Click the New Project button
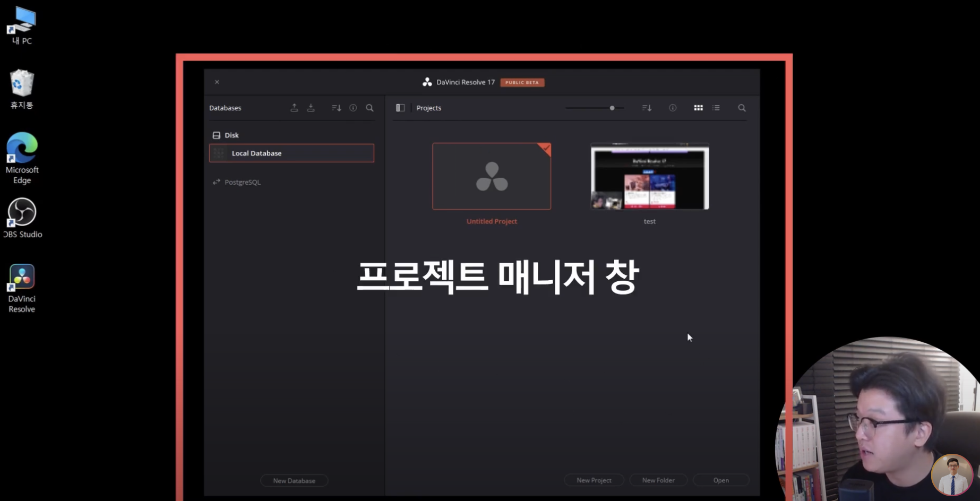The image size is (980, 501). click(x=594, y=480)
